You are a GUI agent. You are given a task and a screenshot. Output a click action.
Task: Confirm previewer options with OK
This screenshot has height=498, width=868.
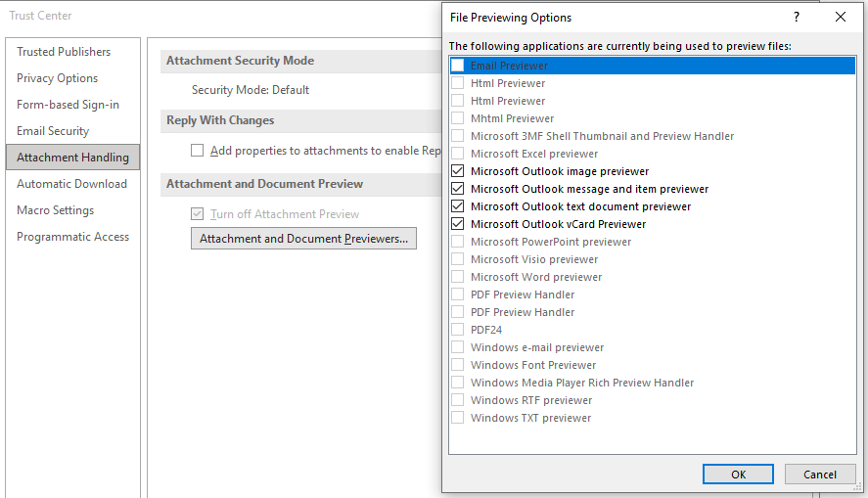[x=738, y=475]
